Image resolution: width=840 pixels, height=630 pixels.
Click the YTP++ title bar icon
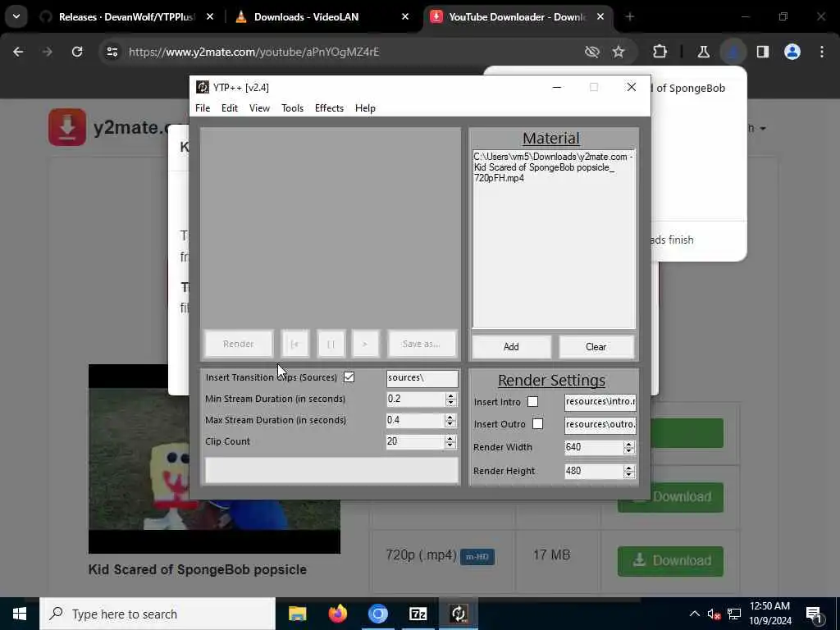click(203, 87)
